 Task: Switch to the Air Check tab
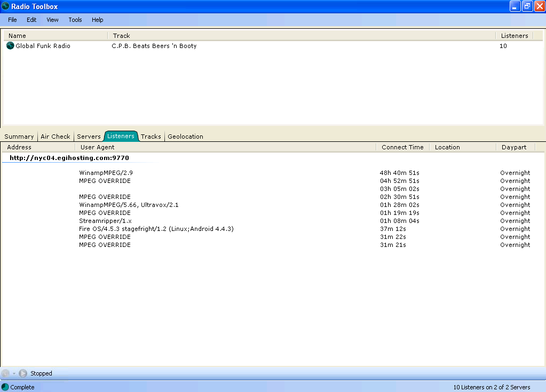56,137
